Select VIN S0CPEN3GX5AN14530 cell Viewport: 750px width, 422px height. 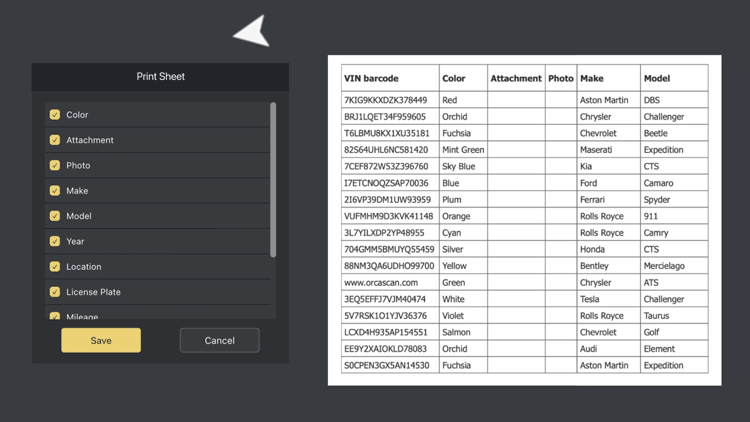pyautogui.click(x=390, y=366)
